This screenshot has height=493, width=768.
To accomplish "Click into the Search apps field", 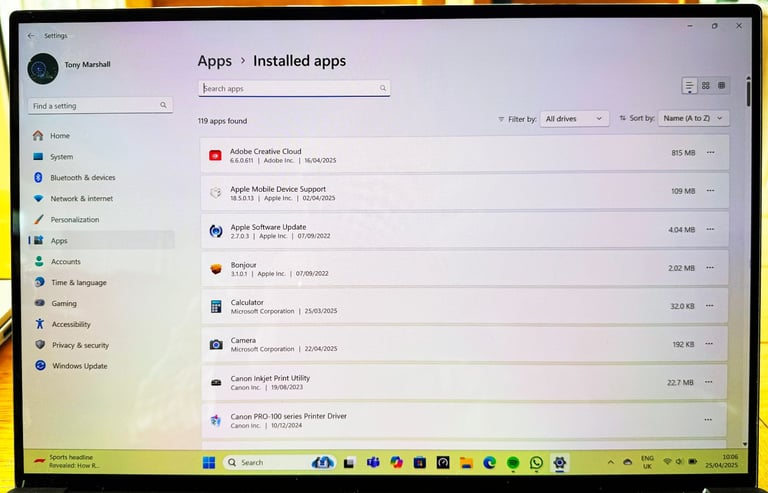I will [x=294, y=88].
